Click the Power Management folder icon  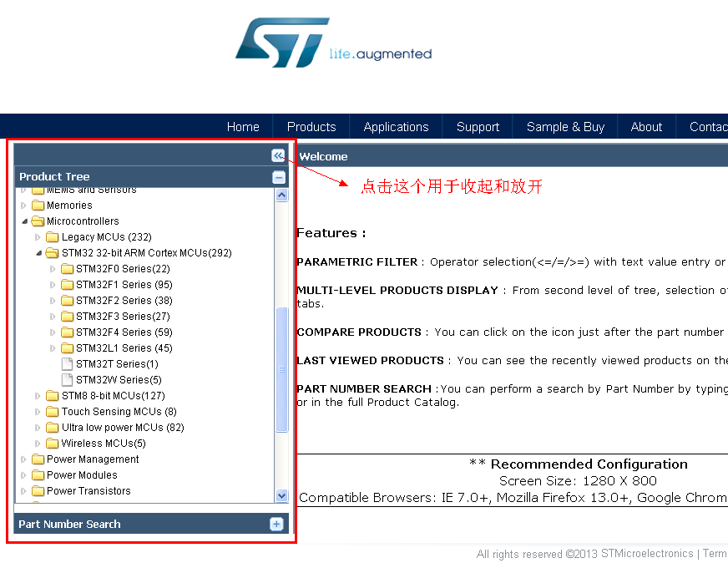point(38,459)
